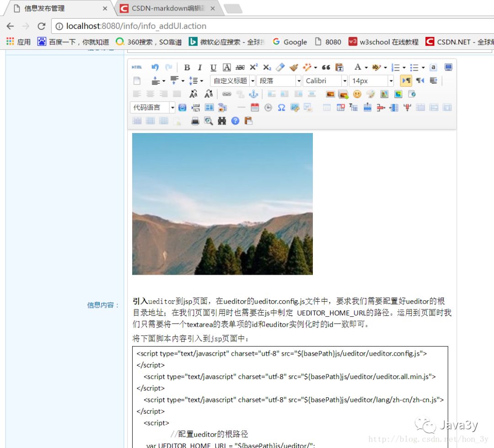This screenshot has height=448, width=494.
Task: Clear formatting with eraser icon
Action: pyautogui.click(x=280, y=67)
